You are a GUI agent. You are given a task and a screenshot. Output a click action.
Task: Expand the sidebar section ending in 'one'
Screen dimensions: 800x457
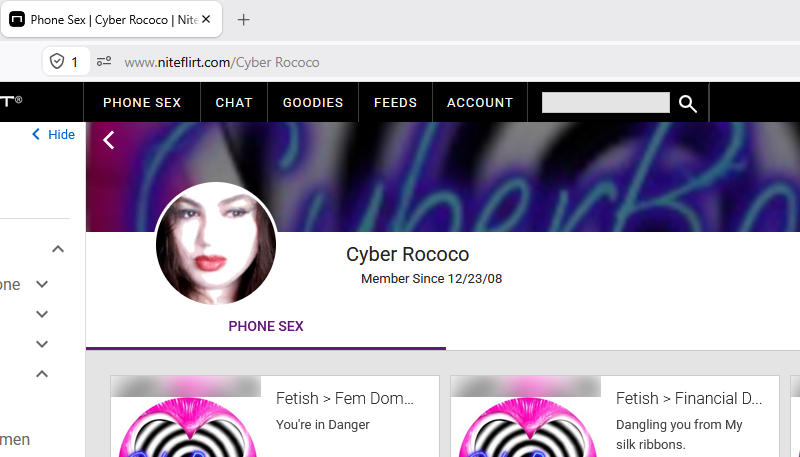tap(42, 284)
